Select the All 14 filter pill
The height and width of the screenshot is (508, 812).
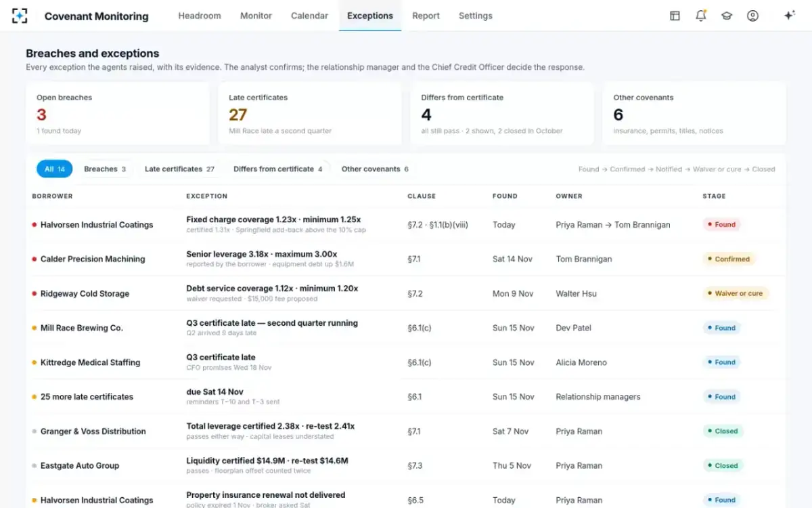pyautogui.click(x=55, y=169)
